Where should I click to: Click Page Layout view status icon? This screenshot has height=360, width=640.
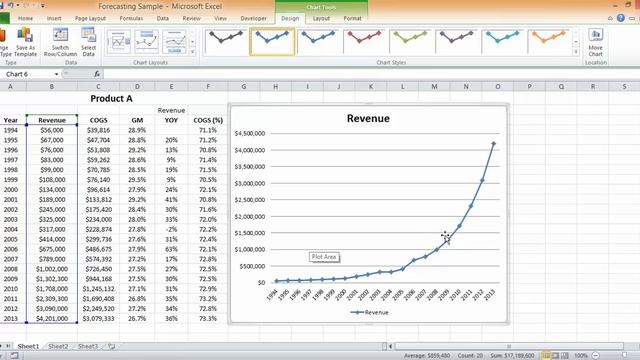pos(555,356)
